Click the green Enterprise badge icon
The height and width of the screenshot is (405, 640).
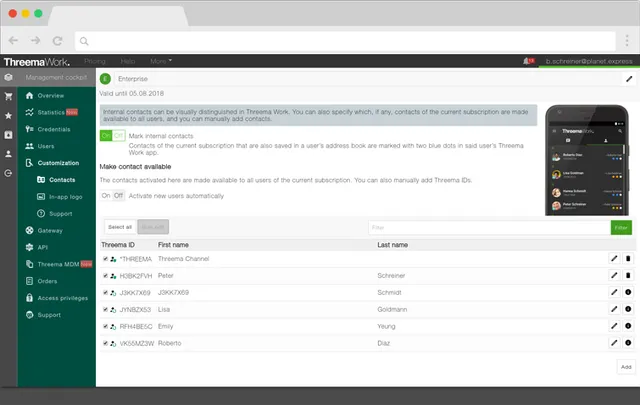coord(105,78)
